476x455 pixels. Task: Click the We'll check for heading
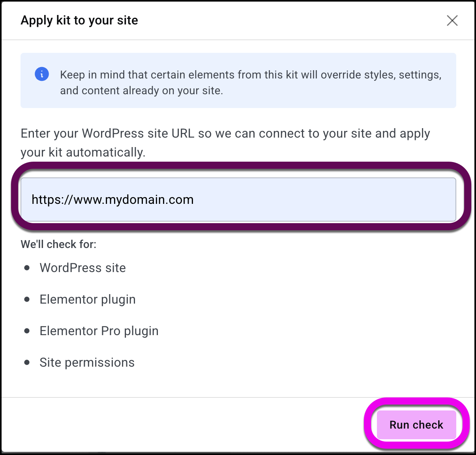coord(58,244)
